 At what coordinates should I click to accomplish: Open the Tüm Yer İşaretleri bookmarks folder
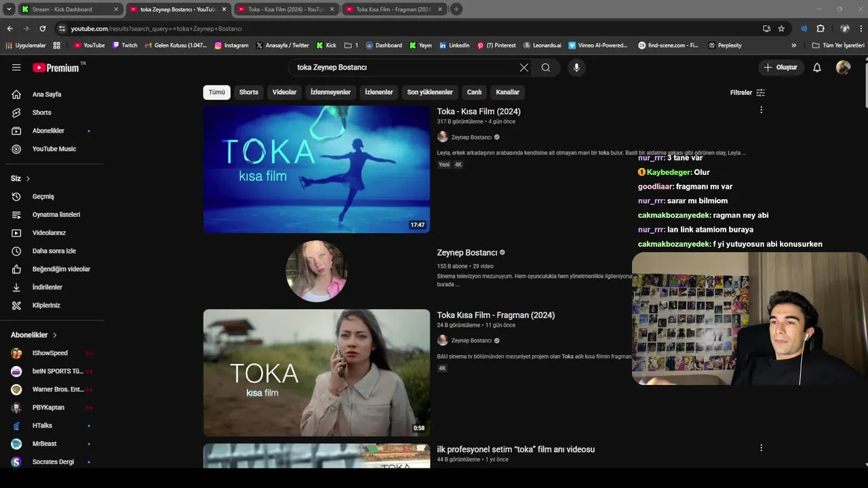click(x=838, y=45)
